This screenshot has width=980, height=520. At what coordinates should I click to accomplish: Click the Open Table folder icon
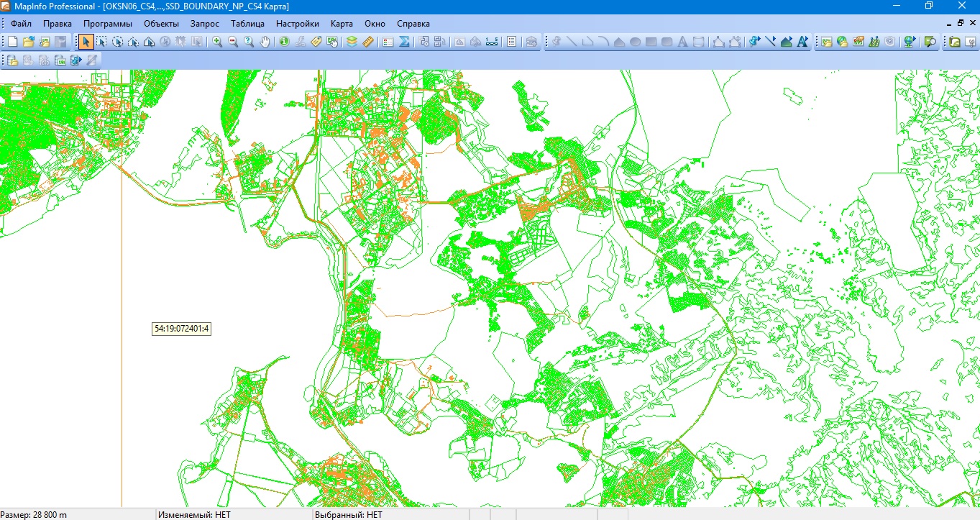[x=28, y=42]
